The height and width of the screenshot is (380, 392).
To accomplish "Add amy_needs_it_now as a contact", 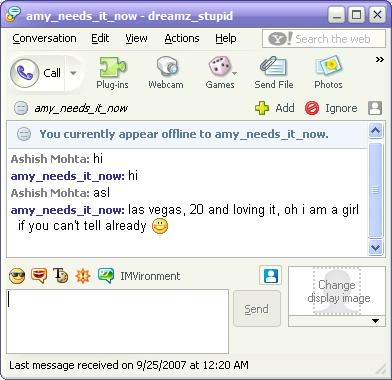I will (275, 108).
